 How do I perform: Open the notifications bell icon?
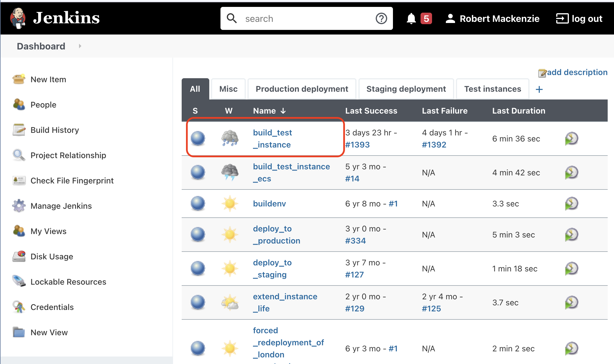click(x=411, y=18)
